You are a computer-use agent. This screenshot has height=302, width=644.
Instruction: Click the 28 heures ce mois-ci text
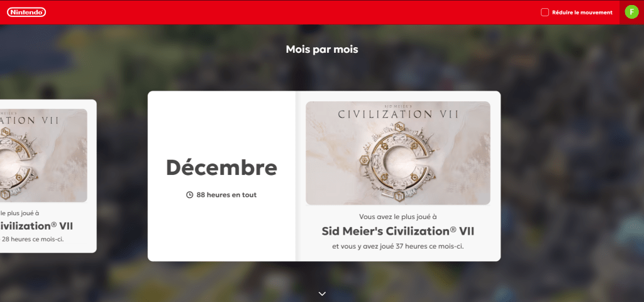click(33, 238)
